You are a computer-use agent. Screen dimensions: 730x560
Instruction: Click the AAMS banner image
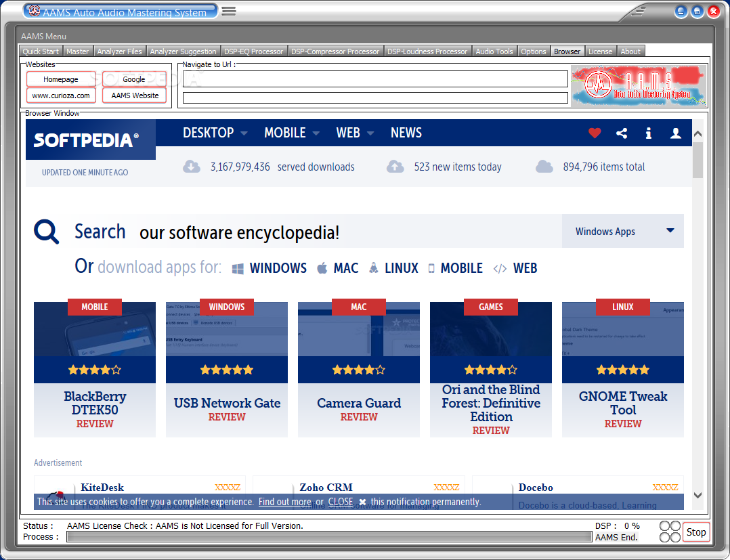pyautogui.click(x=639, y=85)
